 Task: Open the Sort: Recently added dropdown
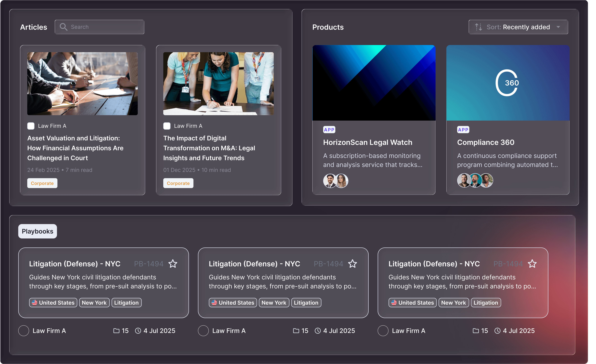pos(518,27)
